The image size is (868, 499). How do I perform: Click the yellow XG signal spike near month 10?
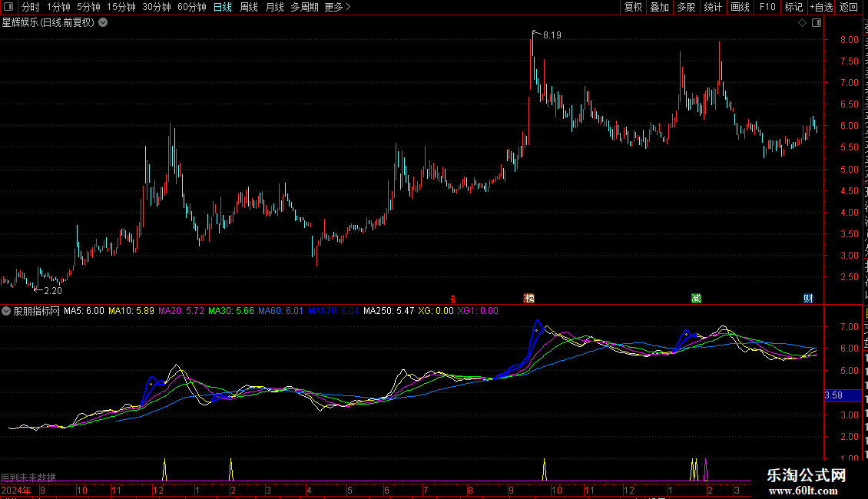(544, 469)
